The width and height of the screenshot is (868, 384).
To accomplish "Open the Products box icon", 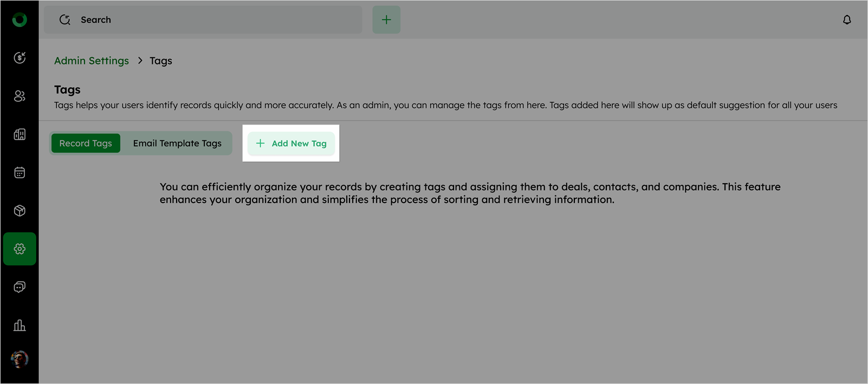I will tap(20, 211).
